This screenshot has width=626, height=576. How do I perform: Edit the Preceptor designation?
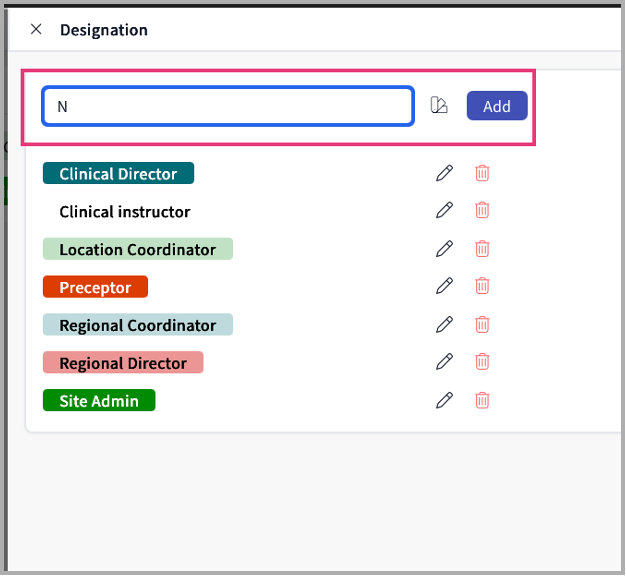point(445,286)
